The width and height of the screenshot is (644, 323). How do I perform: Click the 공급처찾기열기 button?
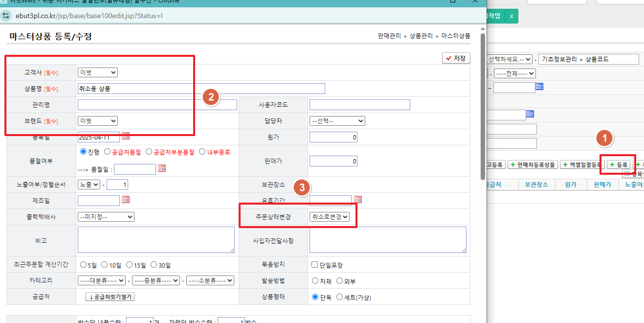(110, 297)
